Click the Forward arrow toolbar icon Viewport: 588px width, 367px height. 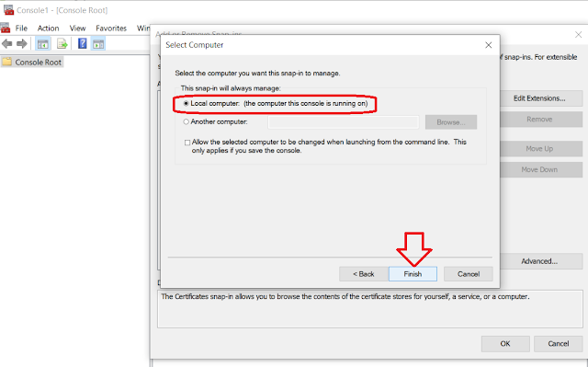pos(22,44)
